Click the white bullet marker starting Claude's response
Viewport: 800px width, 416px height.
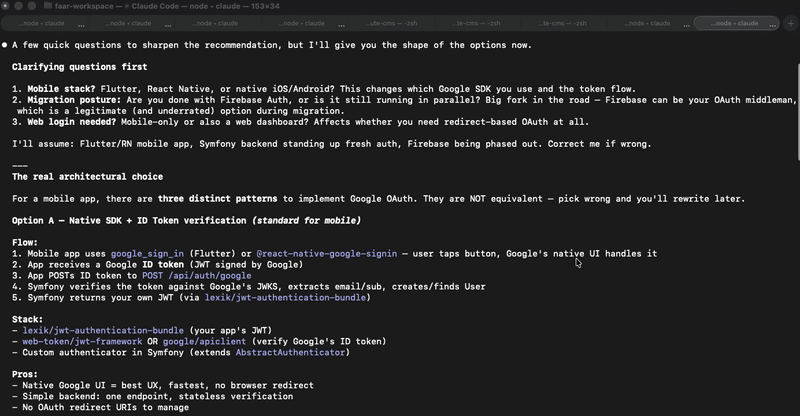[4, 45]
